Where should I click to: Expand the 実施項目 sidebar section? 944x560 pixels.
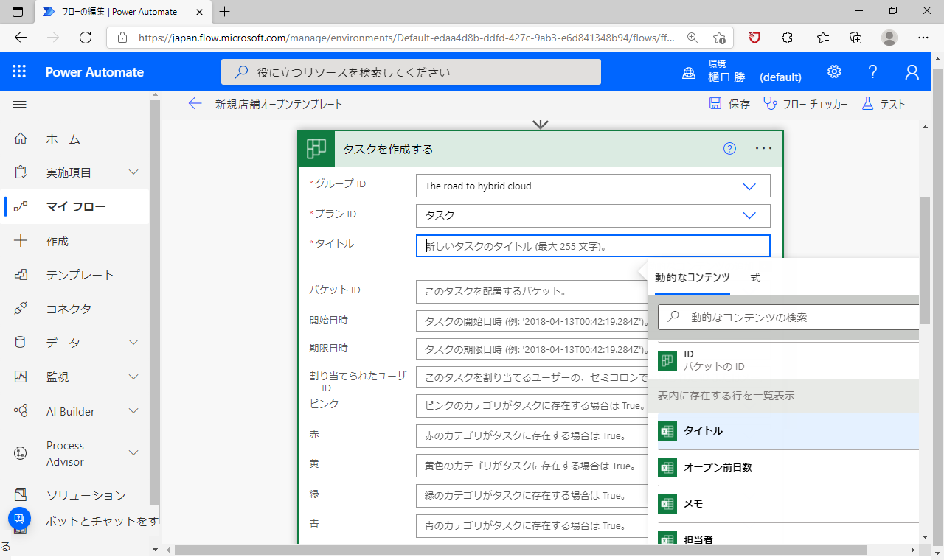pos(133,172)
